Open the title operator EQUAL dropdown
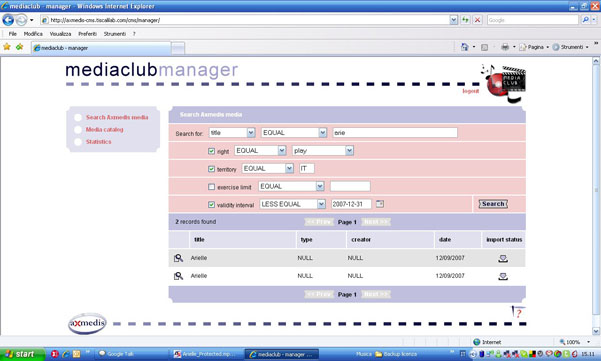This screenshot has height=361, width=601. (x=294, y=133)
